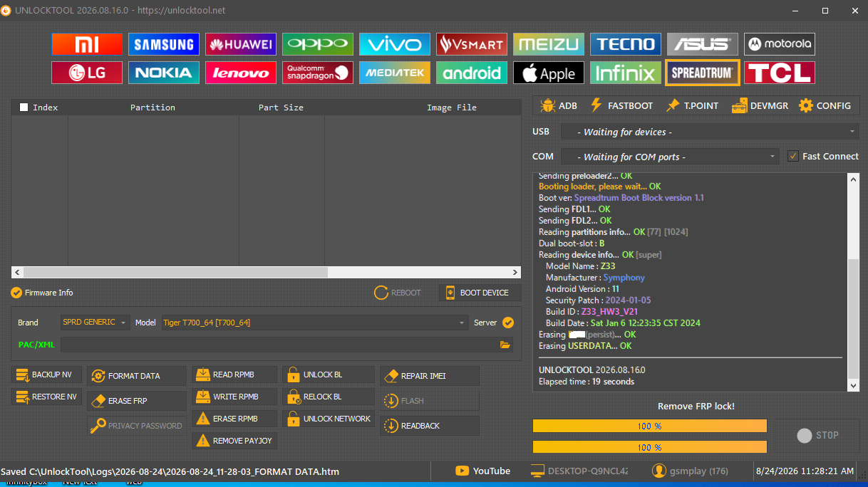This screenshot has height=487, width=868.
Task: Toggle the Index select-all checkbox
Action: pos(24,108)
